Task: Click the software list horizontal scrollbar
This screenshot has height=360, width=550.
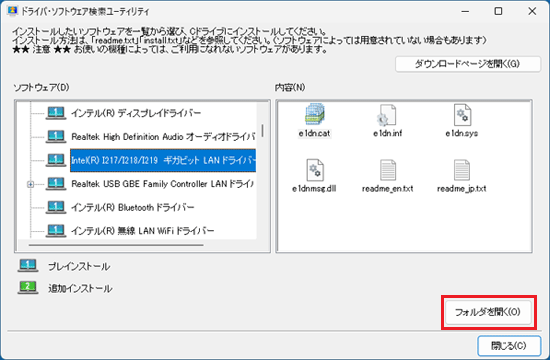Action: 116,245
